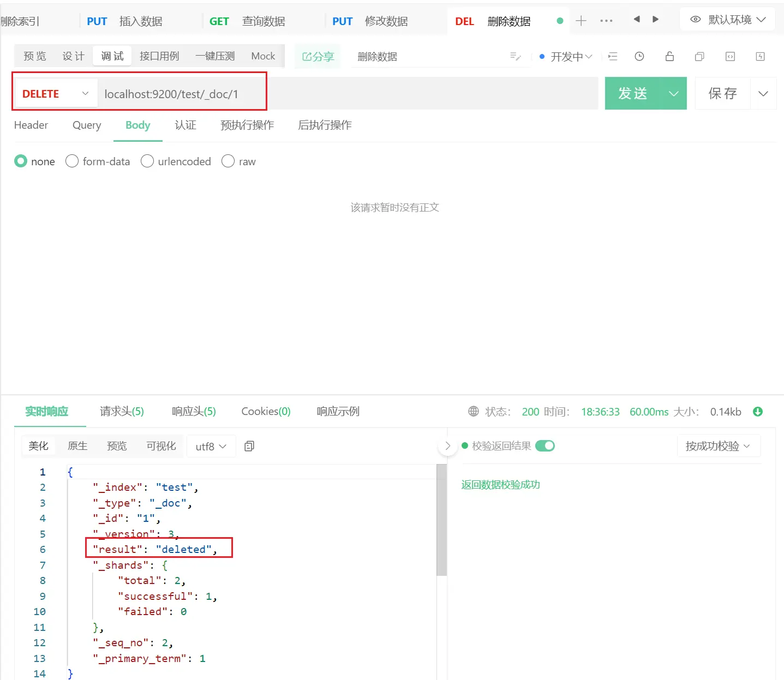Expand the 保存 button dropdown arrow
This screenshot has height=680, width=784.
point(763,93)
